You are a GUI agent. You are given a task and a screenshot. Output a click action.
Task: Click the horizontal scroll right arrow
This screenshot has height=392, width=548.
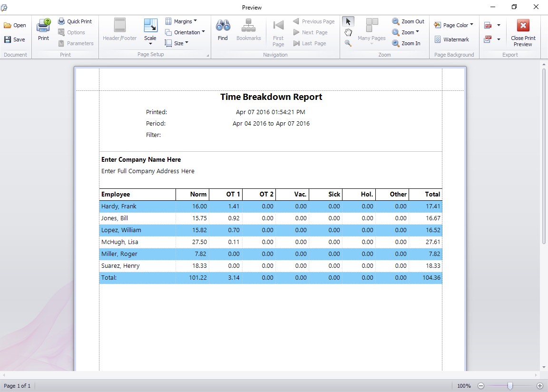536,375
